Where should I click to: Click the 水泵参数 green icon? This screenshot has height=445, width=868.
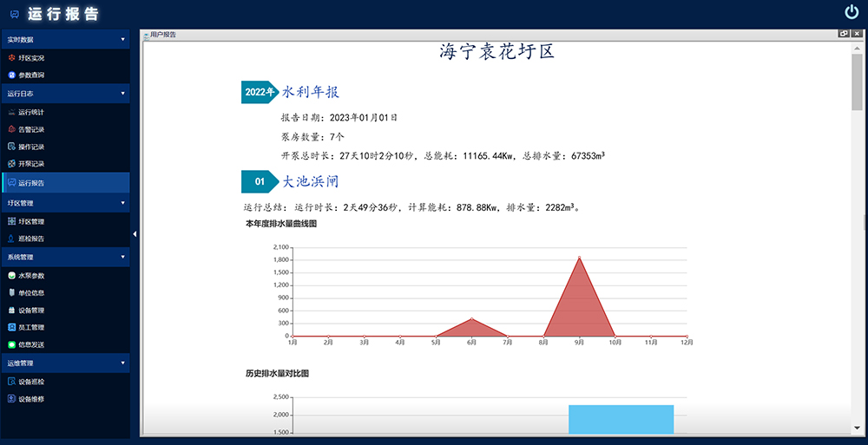(11, 275)
